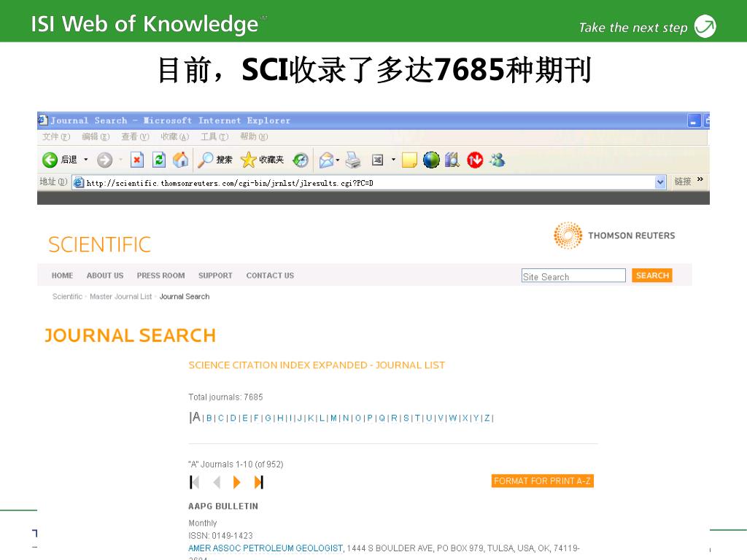Image resolution: width=747 pixels, height=560 pixels.
Task: Click the Messenger people icon
Action: pos(497,160)
